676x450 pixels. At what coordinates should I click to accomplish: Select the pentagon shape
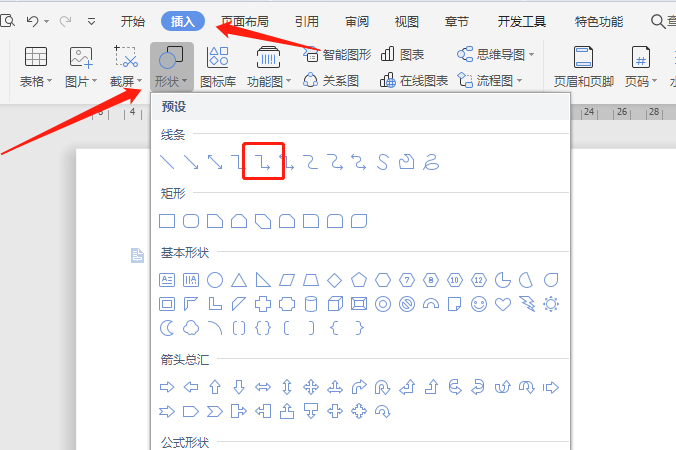[359, 280]
